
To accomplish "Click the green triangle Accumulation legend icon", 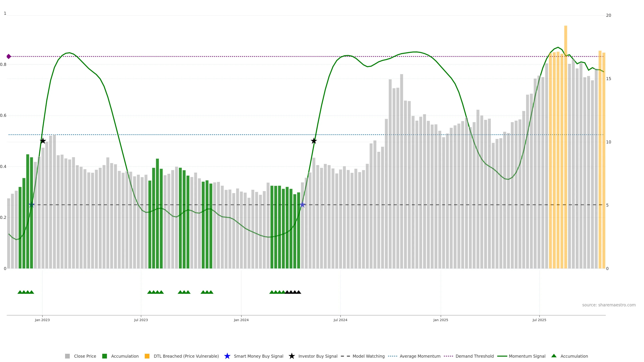I will click(x=554, y=356).
